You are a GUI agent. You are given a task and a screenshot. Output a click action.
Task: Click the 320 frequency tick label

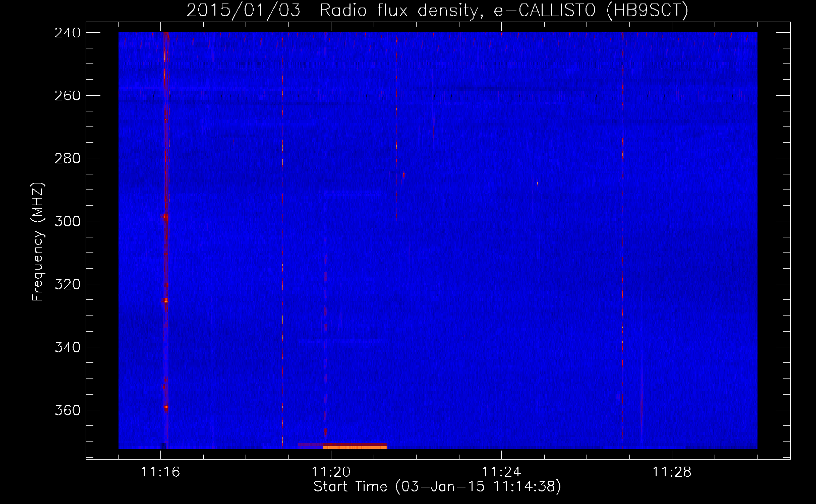pos(68,284)
